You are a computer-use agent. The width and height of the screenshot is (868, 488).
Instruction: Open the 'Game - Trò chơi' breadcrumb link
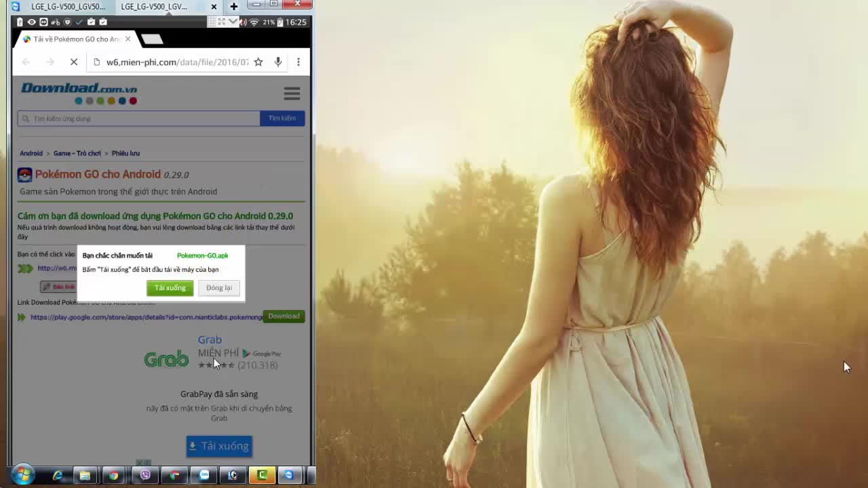click(77, 153)
